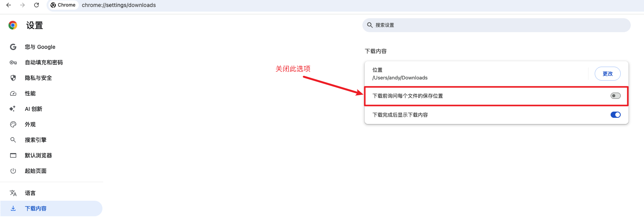
Task: Click the magnifier icon for 搜索引擎
Action: (13, 140)
